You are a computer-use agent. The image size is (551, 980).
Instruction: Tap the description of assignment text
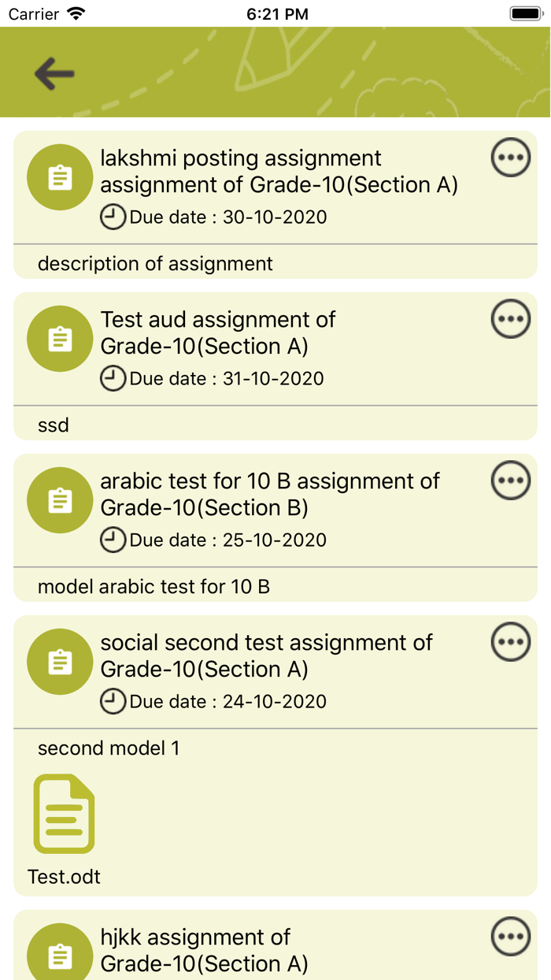point(155,264)
